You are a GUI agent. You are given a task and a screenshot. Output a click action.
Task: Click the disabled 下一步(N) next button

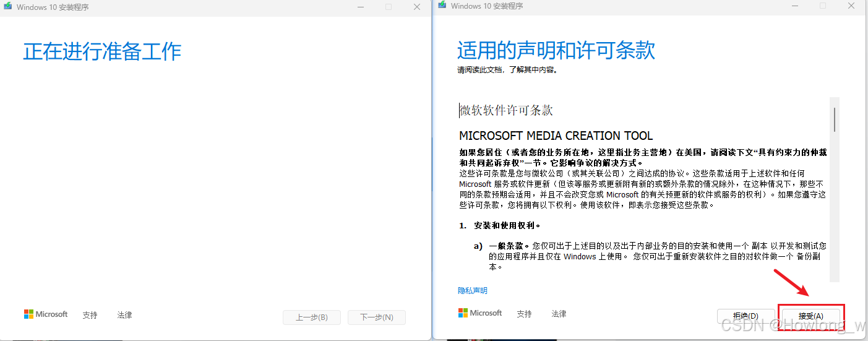click(376, 317)
